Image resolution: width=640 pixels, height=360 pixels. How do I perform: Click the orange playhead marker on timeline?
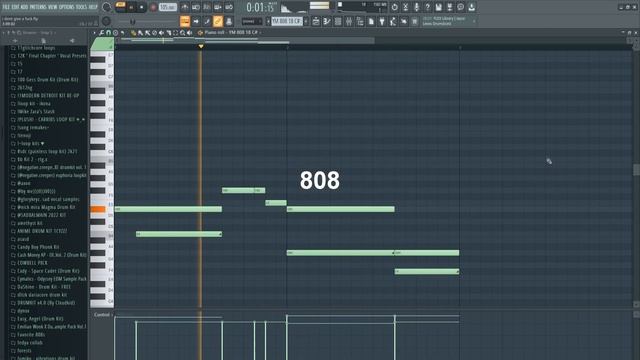[x=201, y=47]
